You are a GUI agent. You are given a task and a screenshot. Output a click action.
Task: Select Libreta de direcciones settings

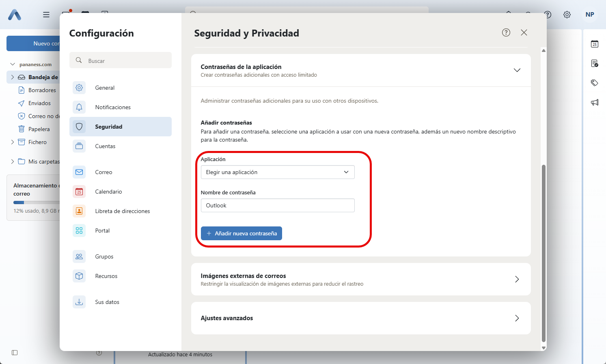pyautogui.click(x=122, y=211)
